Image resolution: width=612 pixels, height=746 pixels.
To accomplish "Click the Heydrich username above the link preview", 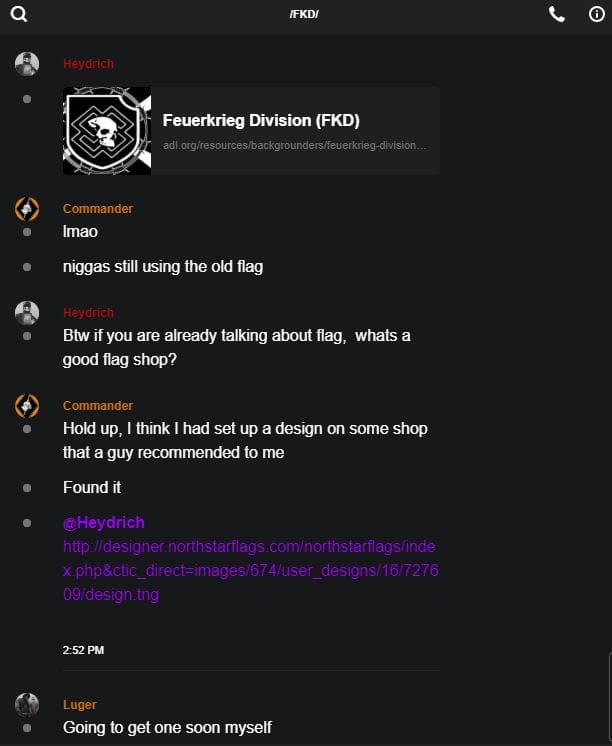I will (x=88, y=64).
